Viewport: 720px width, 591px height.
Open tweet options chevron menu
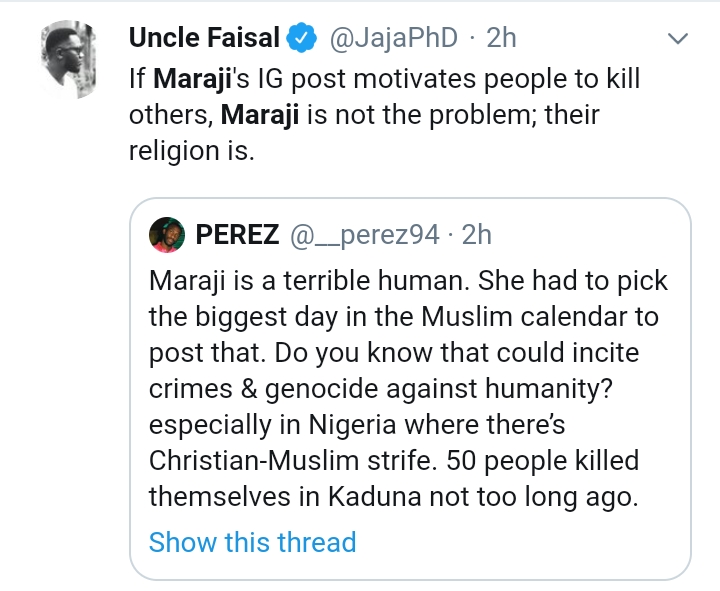tap(678, 40)
